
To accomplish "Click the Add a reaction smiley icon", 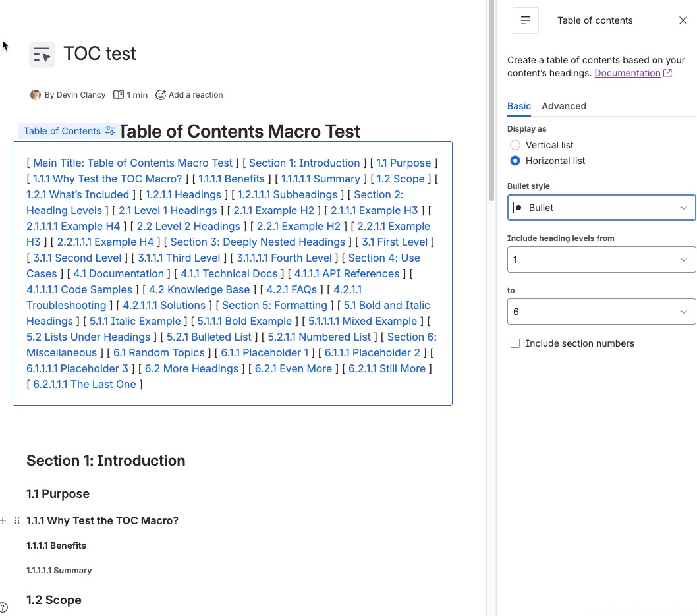I will coord(161,95).
